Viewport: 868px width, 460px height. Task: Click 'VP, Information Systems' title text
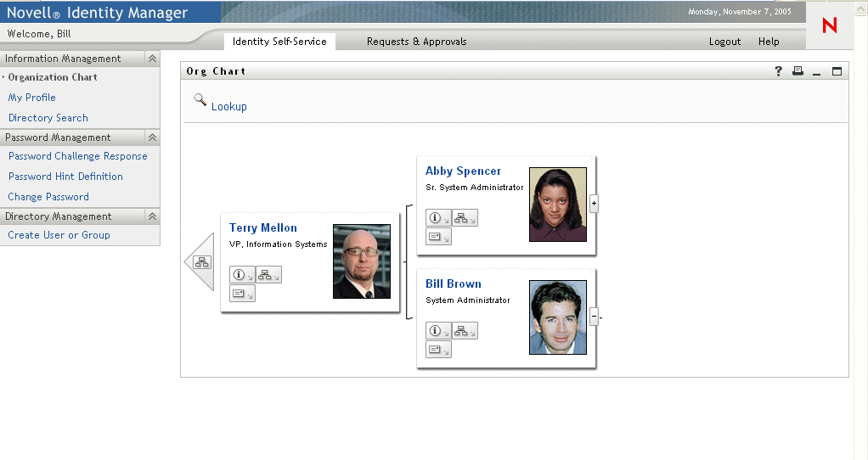(279, 244)
